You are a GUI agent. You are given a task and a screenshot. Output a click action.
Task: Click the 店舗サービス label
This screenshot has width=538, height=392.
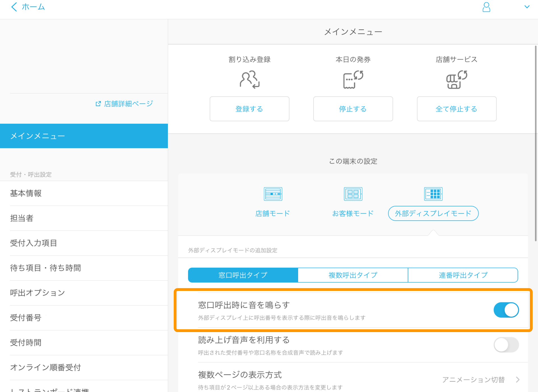tap(456, 59)
